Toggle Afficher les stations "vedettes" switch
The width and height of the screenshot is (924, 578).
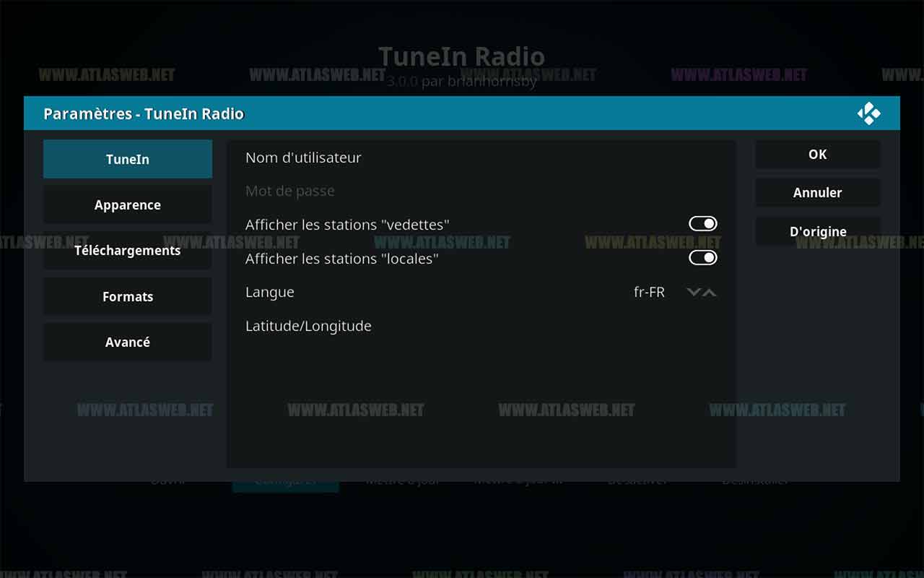tap(702, 224)
